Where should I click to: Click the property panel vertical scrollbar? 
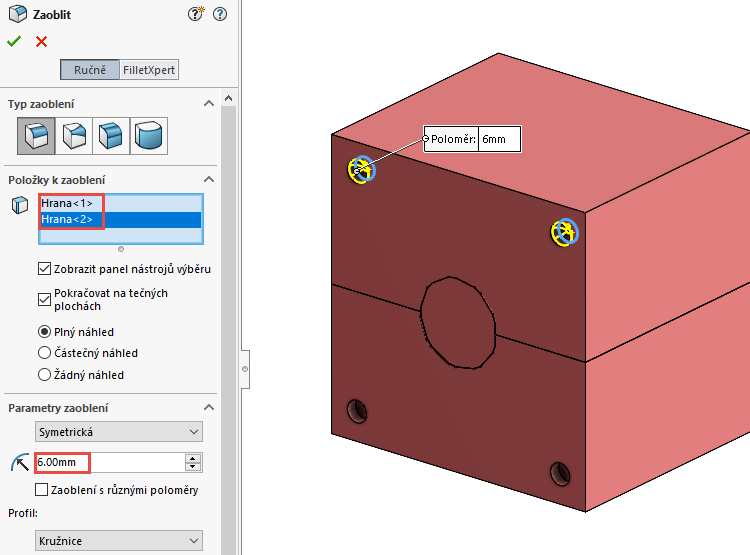point(229,330)
